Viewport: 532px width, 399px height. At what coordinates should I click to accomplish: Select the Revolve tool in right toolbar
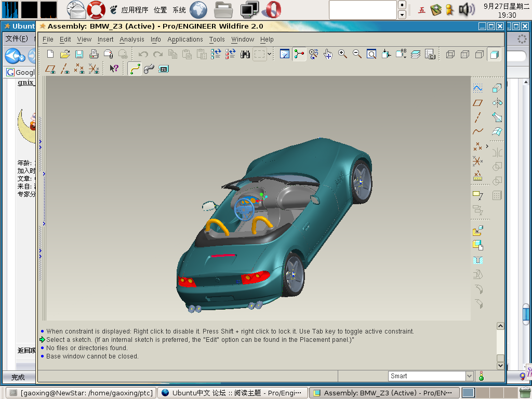tap(497, 103)
